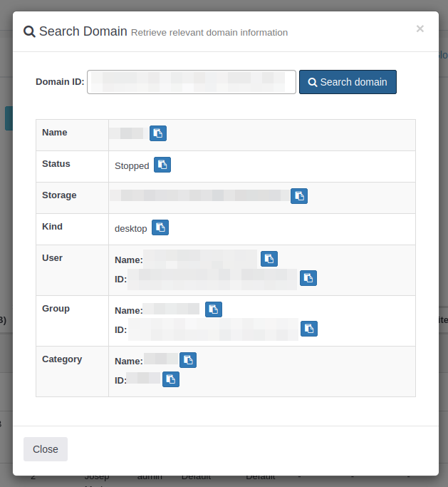Copy the Group ID value

click(308, 329)
